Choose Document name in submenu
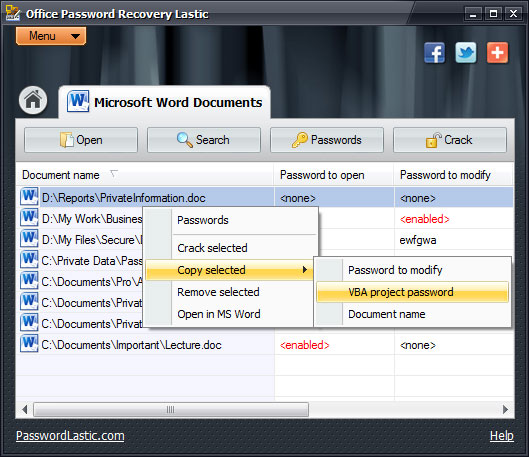 click(412, 314)
